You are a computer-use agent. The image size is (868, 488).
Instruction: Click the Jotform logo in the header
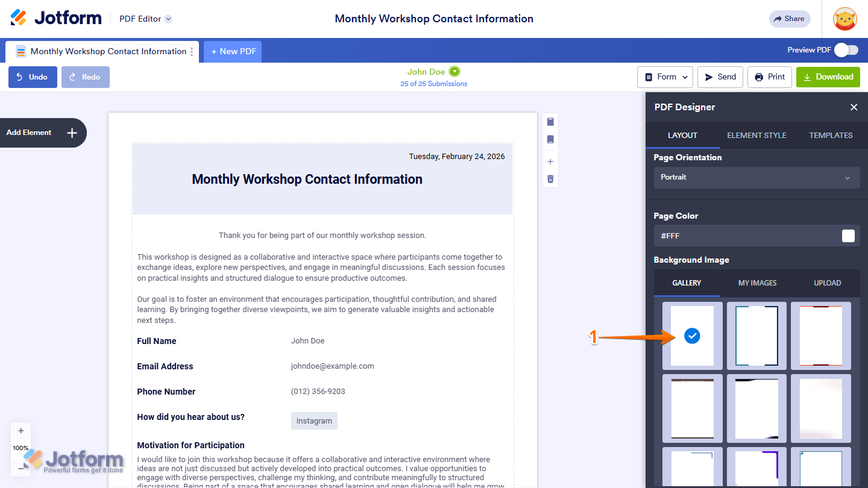(x=56, y=18)
